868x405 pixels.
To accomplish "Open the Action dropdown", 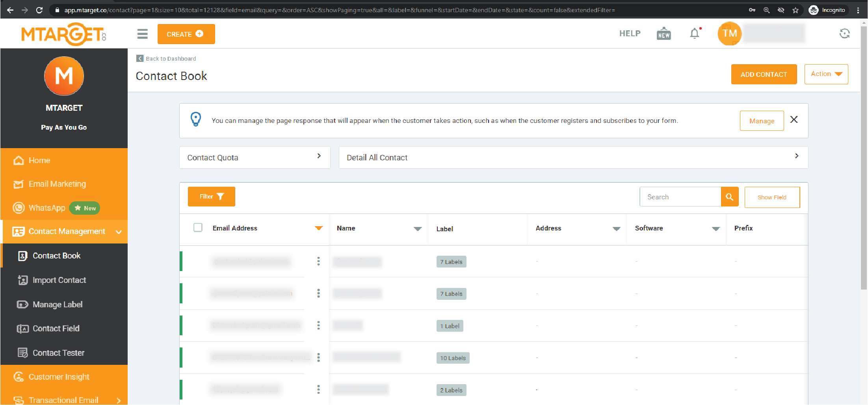I will tap(826, 74).
